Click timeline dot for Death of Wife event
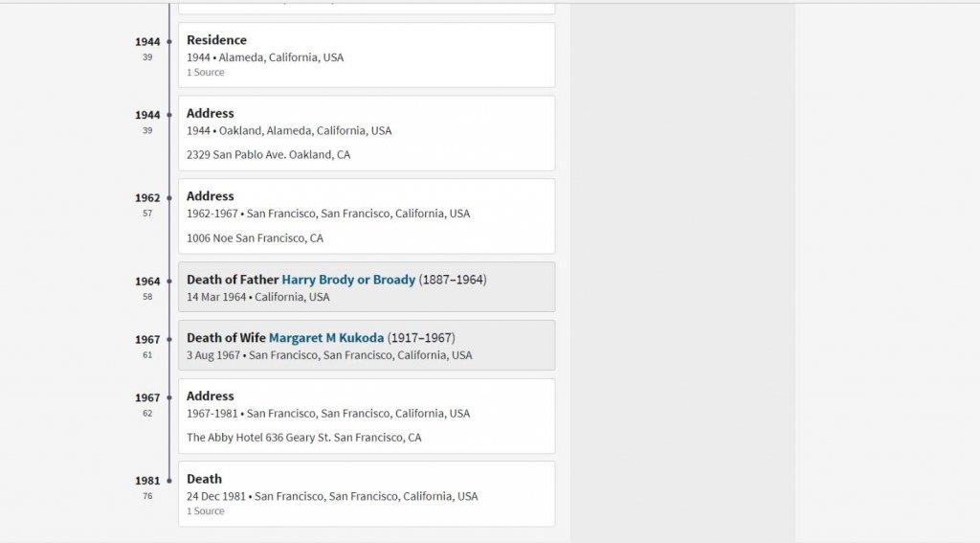 [x=169, y=340]
